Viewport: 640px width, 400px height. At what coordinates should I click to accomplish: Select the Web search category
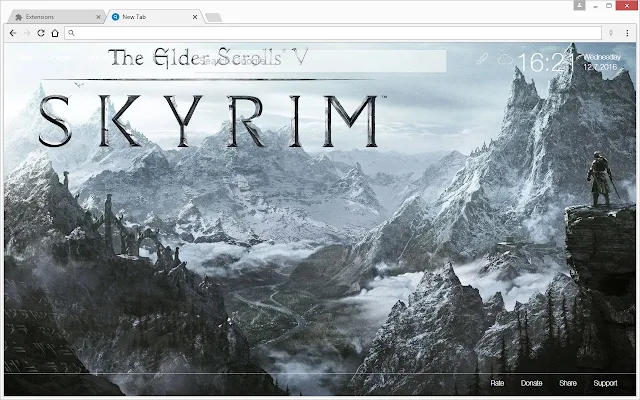[26, 58]
